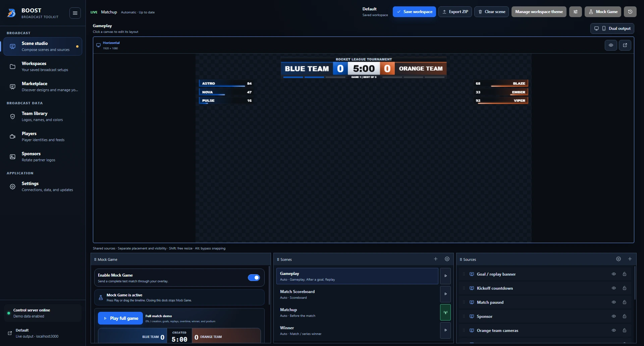
Task: Activate the Gameplay scene play button
Action: pos(445,276)
